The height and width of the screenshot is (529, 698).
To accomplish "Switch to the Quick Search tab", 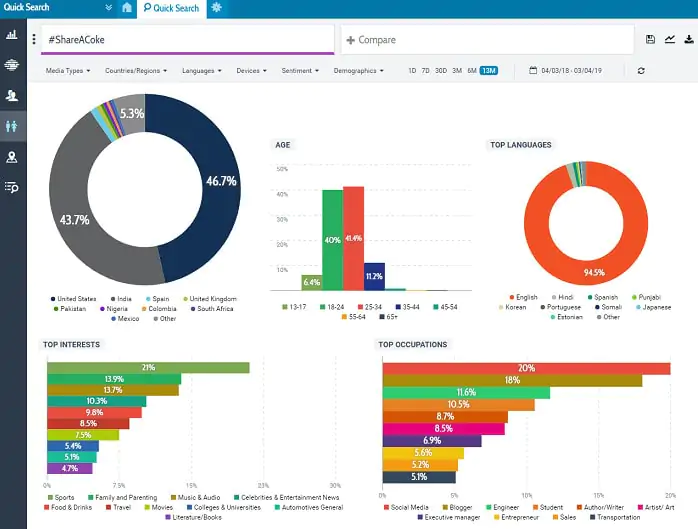I will pos(171,8).
